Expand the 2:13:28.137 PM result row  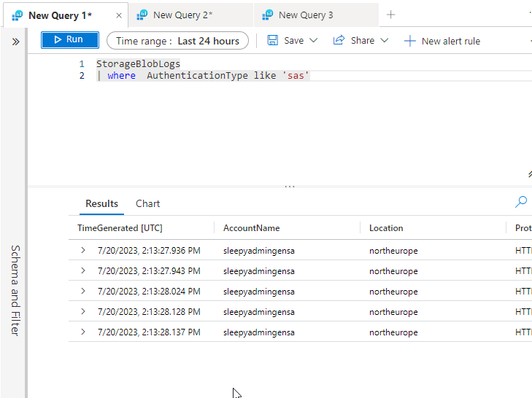(83, 332)
